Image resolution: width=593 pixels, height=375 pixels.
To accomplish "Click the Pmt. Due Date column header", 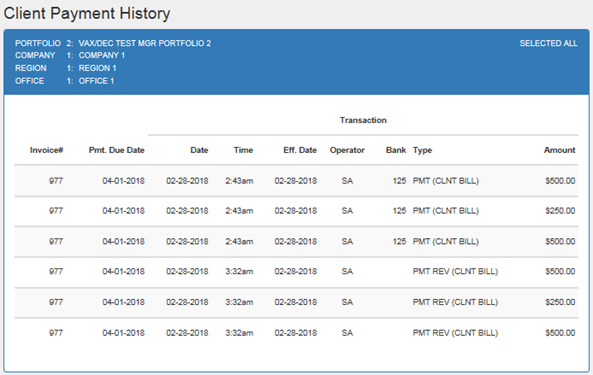I will coord(116,150).
